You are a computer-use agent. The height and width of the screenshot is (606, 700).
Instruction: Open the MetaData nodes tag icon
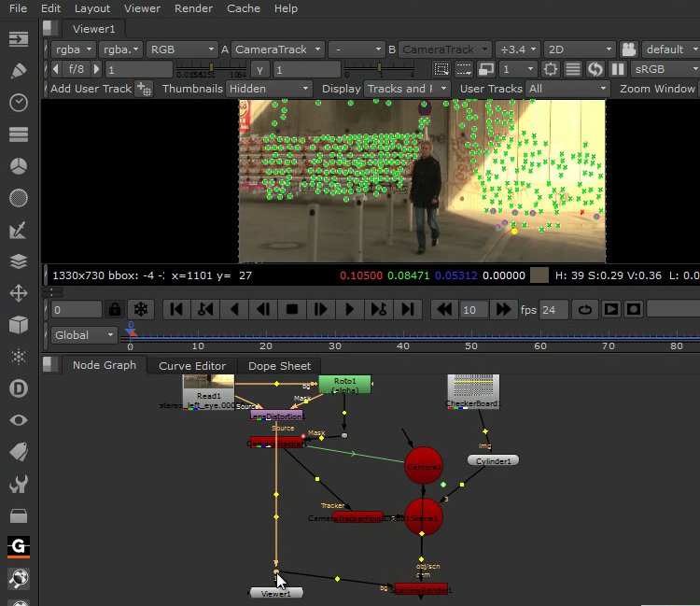tap(19, 452)
